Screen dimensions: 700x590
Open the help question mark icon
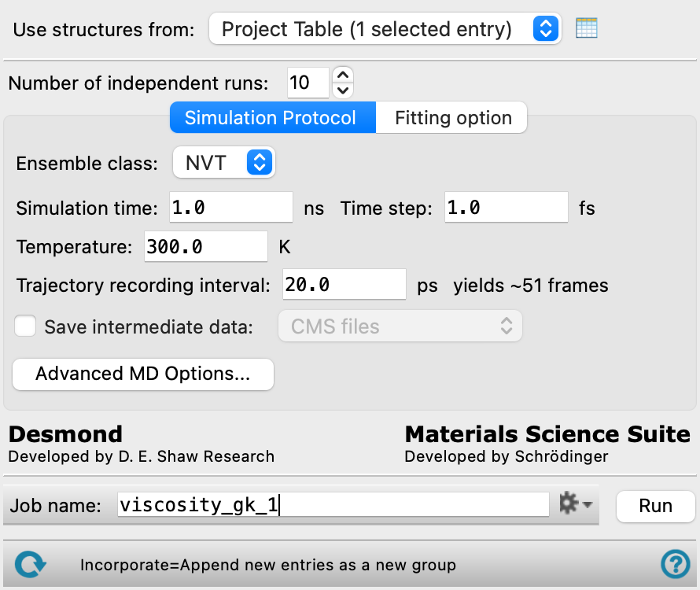tap(676, 564)
